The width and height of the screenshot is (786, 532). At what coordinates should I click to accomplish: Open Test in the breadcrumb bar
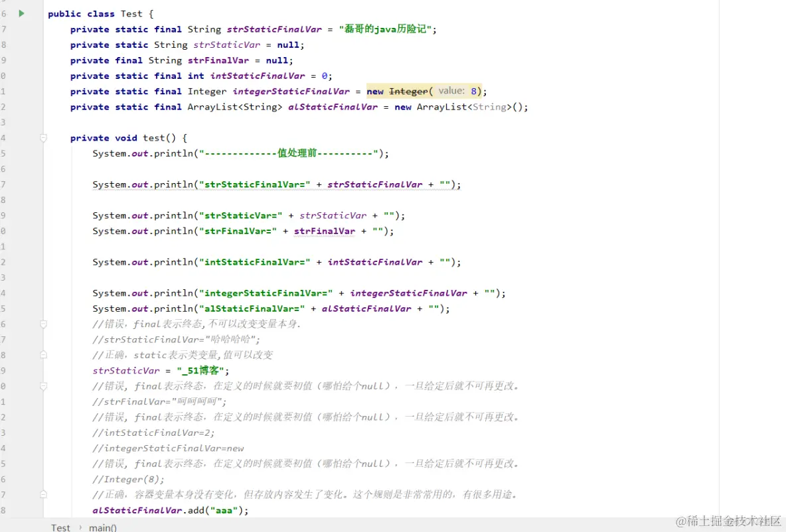tap(60, 527)
